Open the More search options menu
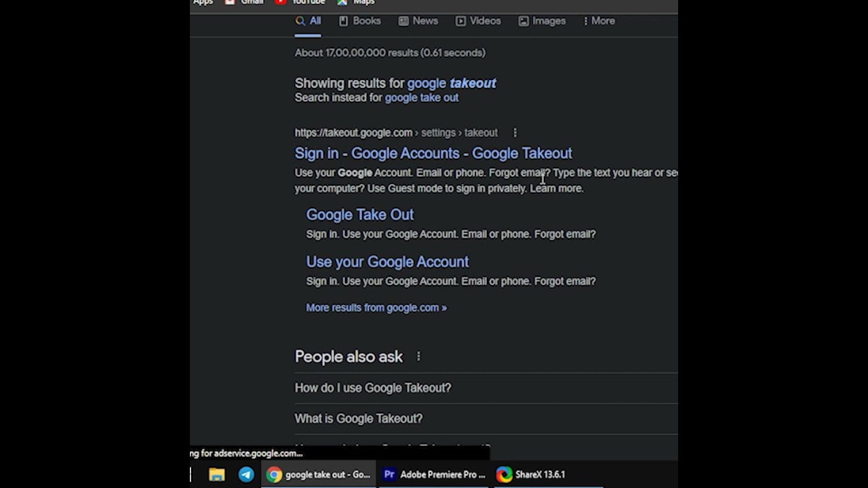Image resolution: width=868 pixels, height=488 pixels. [599, 21]
